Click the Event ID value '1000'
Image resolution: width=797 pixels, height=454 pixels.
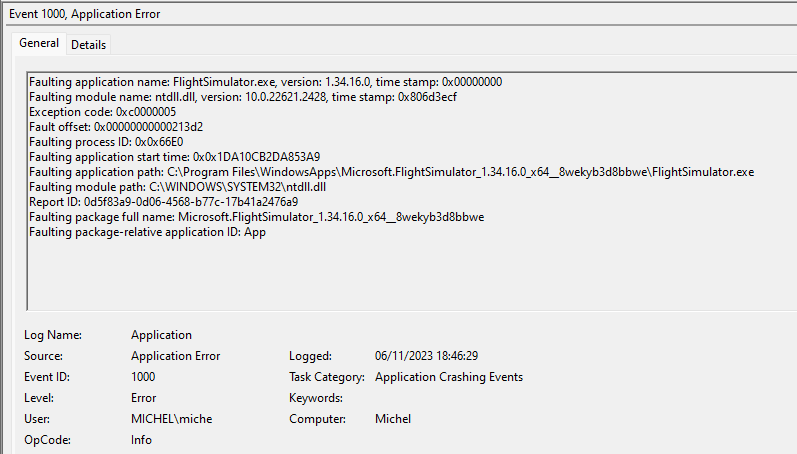pyautogui.click(x=143, y=377)
